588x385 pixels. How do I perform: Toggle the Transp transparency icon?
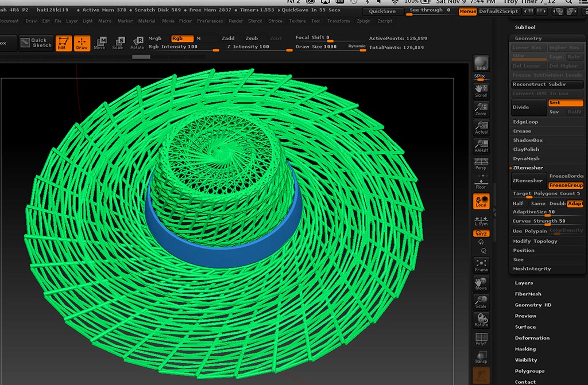coord(481,357)
